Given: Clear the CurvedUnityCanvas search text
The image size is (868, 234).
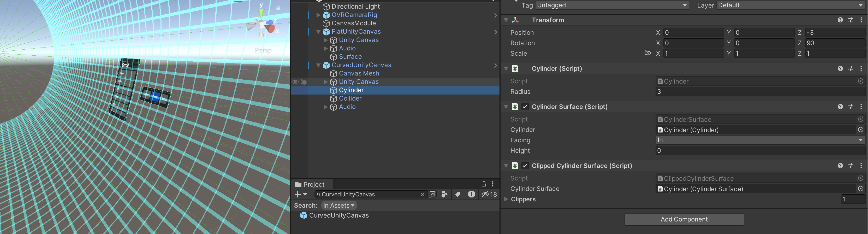Looking at the screenshot, I should [422, 194].
